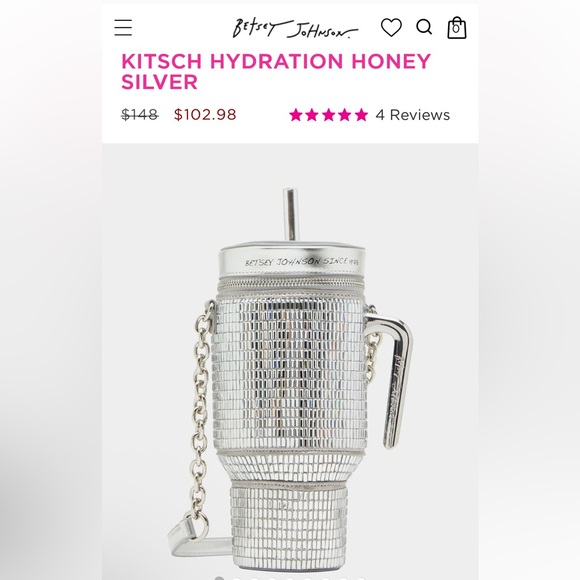
Task: Select the first pink rating star
Action: [296, 115]
